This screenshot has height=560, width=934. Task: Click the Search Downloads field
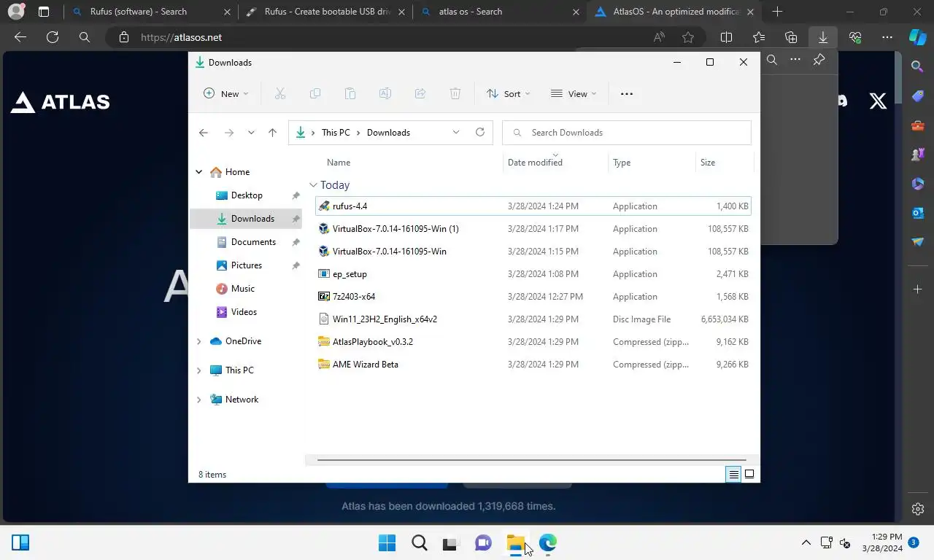[x=627, y=133]
